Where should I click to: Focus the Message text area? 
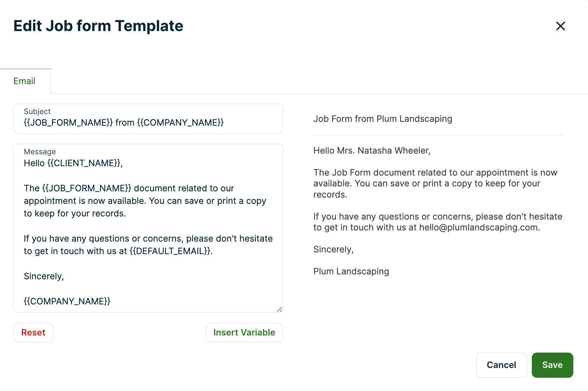[148, 227]
